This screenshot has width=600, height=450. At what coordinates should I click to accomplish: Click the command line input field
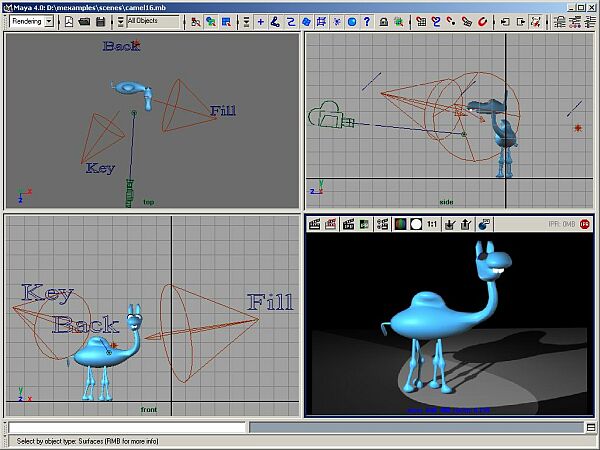(125, 427)
